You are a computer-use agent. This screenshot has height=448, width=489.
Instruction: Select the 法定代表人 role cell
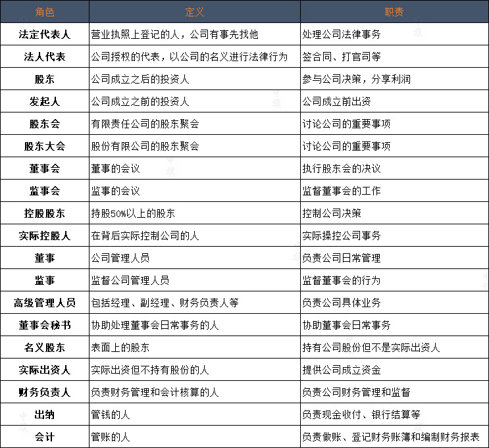(x=44, y=34)
